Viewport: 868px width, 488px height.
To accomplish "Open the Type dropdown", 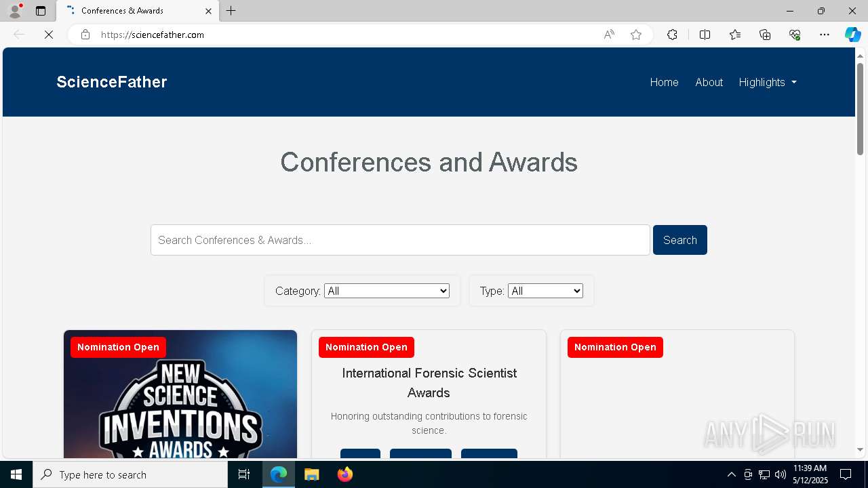I will click(545, 291).
